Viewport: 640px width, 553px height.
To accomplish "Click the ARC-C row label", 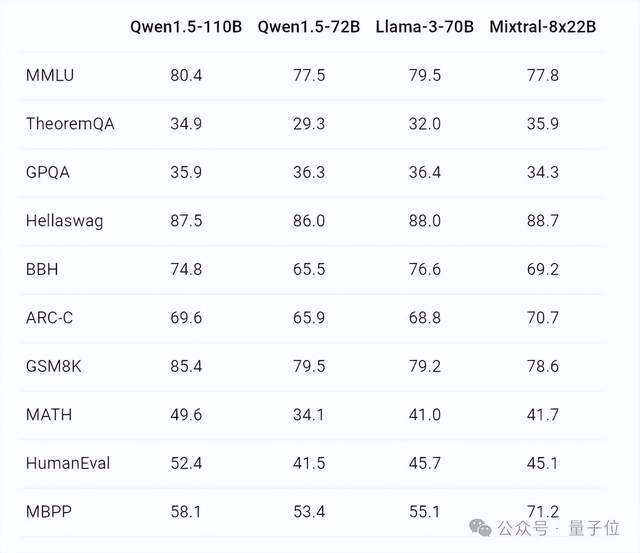I will tap(47, 318).
